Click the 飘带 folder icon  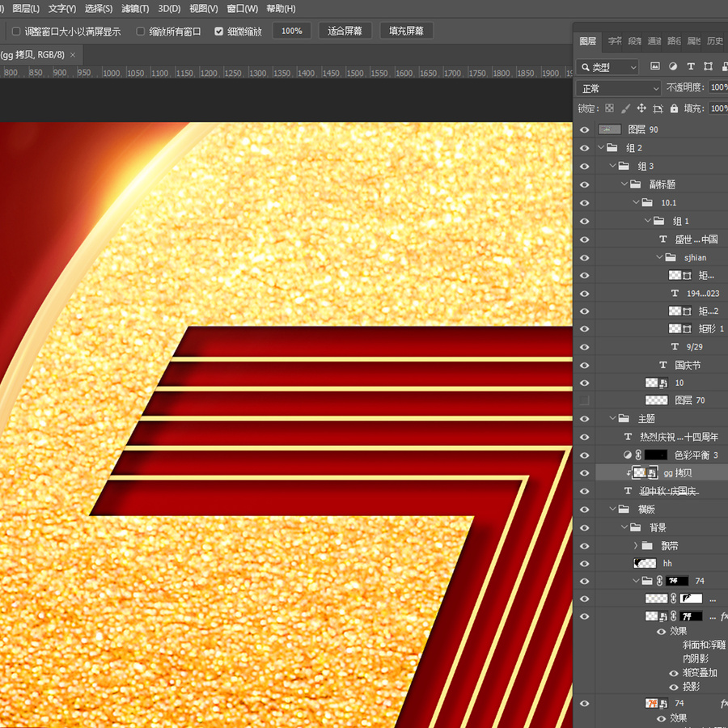click(x=647, y=545)
